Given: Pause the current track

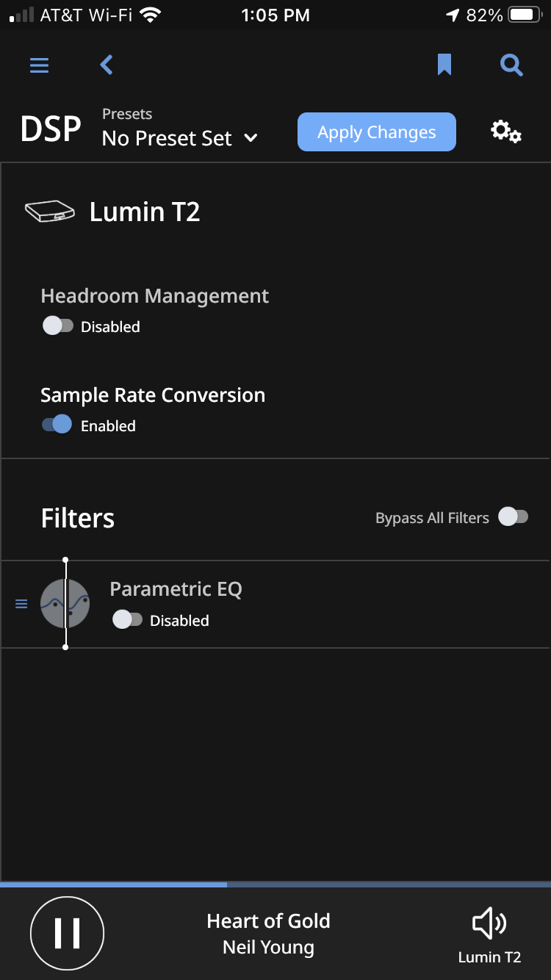Looking at the screenshot, I should (x=67, y=933).
